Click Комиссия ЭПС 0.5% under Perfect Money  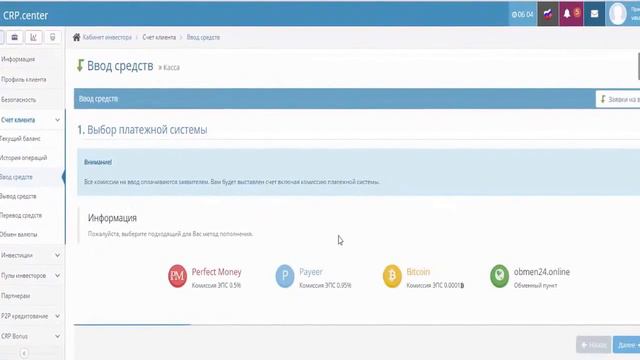click(216, 285)
